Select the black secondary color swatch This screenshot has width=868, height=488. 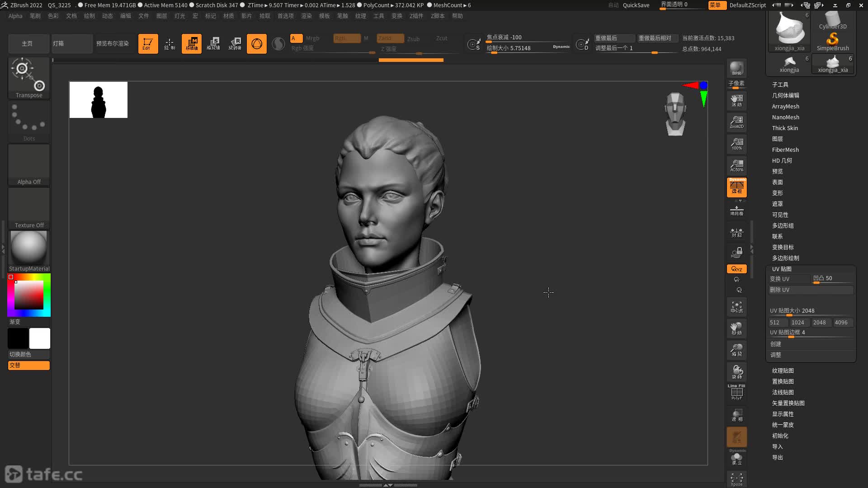[x=18, y=338]
